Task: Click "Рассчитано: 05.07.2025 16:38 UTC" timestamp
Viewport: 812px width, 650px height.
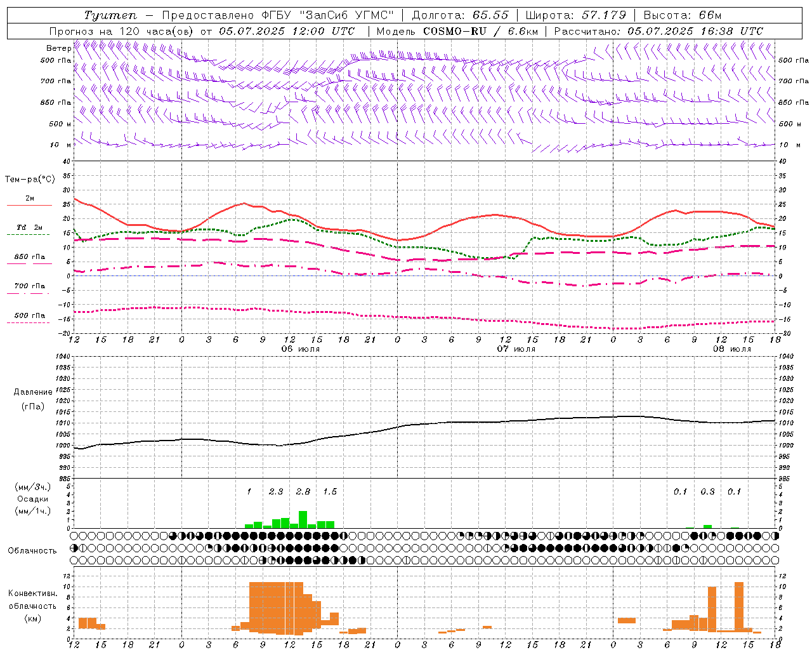Action: tap(658, 31)
